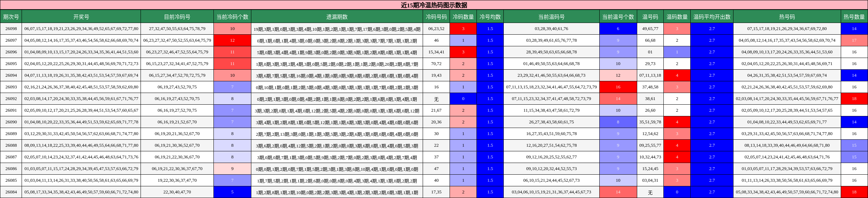Click period number 26087
This screenshot has height=198, width=868.
(x=11, y=157)
